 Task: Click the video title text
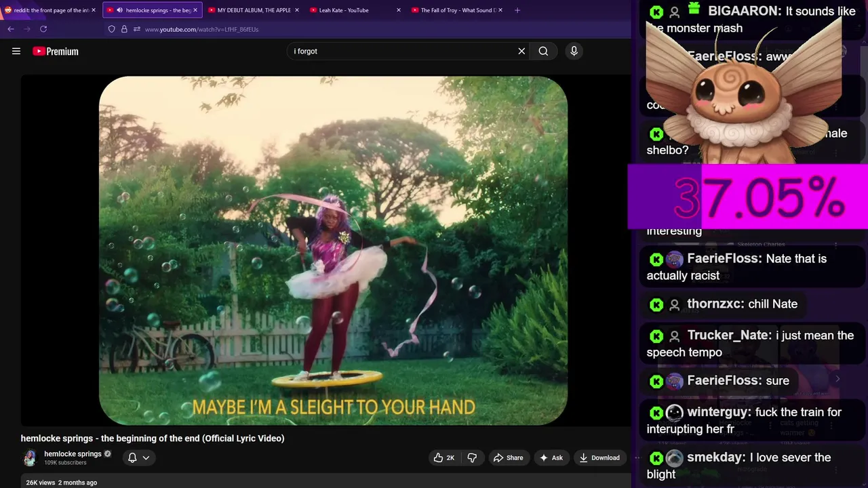[x=153, y=438]
